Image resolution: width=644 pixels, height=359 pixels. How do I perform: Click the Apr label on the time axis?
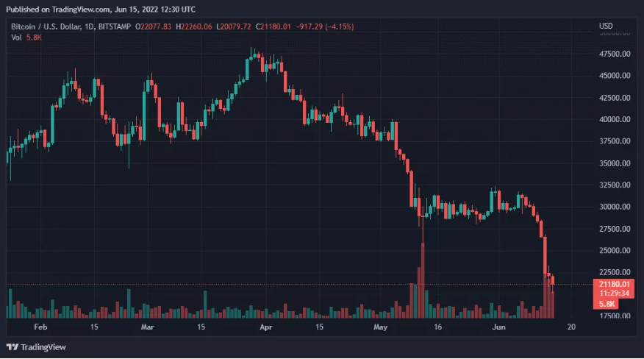267,326
